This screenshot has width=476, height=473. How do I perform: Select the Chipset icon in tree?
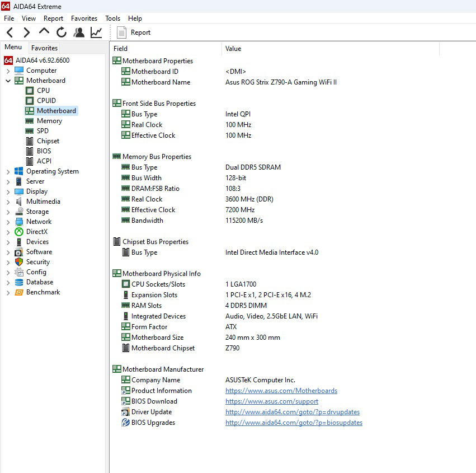[x=30, y=141]
